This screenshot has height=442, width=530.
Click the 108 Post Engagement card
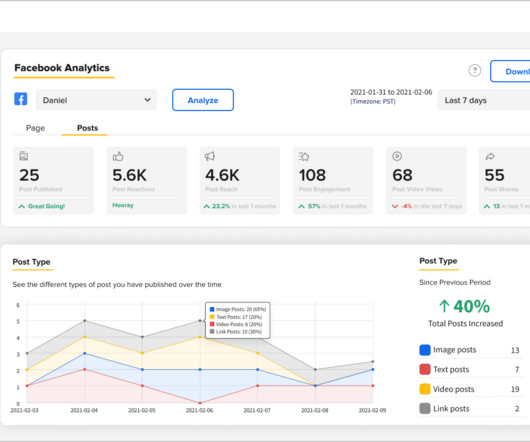click(x=333, y=180)
